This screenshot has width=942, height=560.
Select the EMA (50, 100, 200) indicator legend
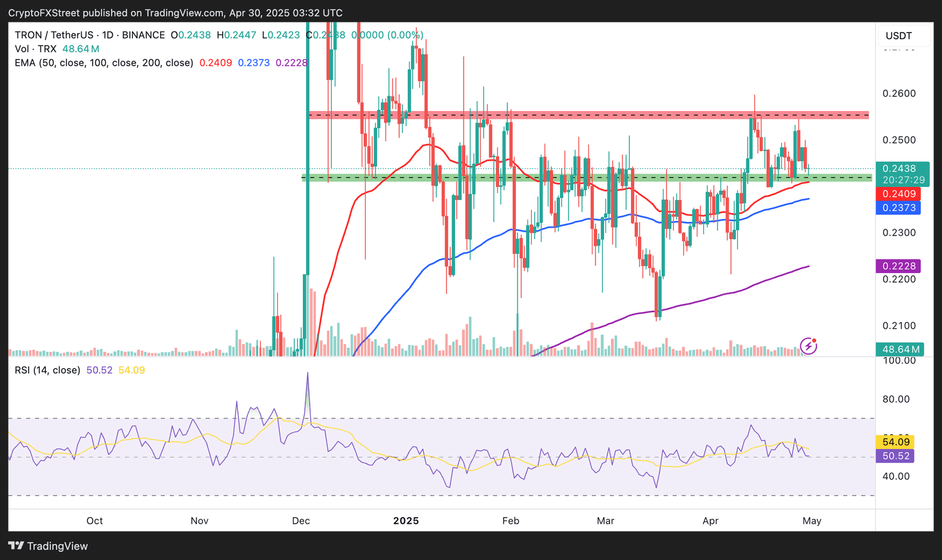click(104, 63)
